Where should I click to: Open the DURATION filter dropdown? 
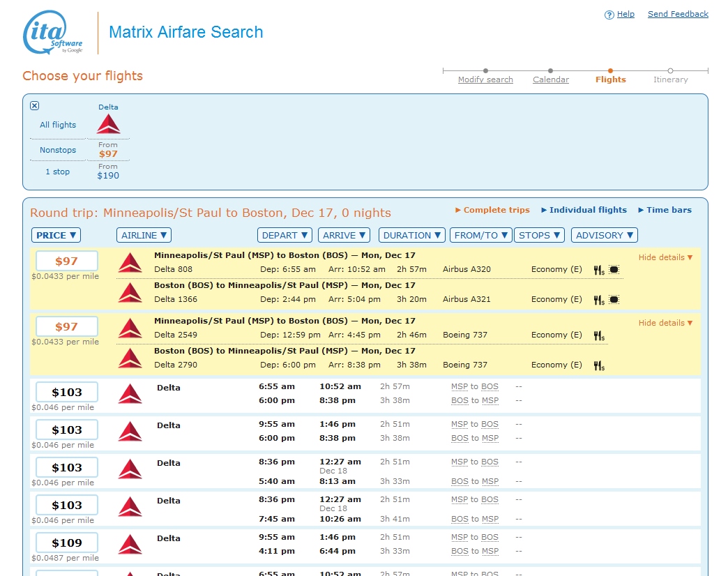coord(411,235)
